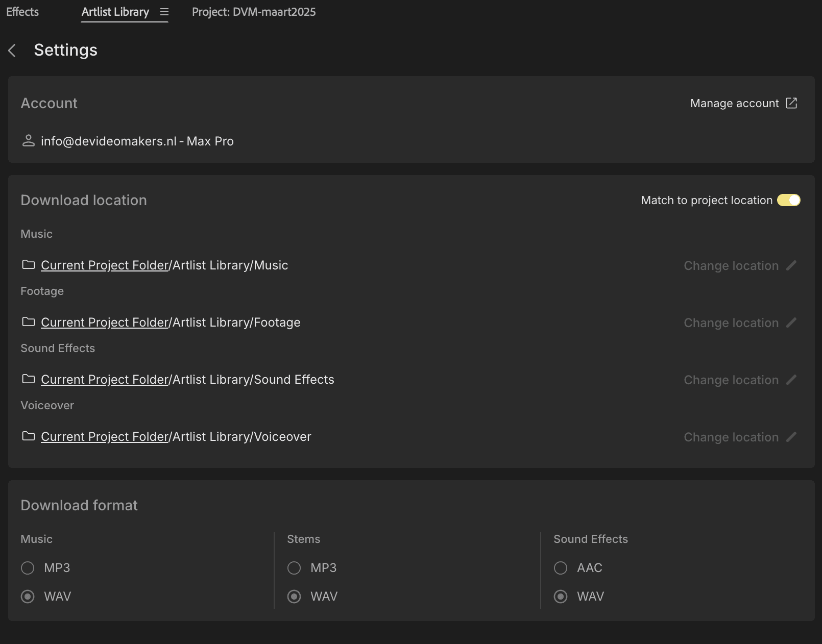Open Current Project Folder link for Voiceover
This screenshot has height=644, width=822.
(105, 437)
